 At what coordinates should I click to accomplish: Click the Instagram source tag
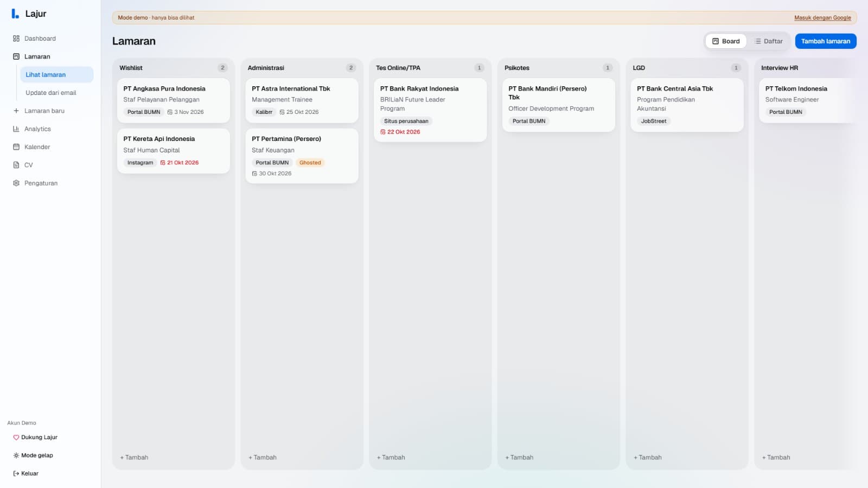140,163
